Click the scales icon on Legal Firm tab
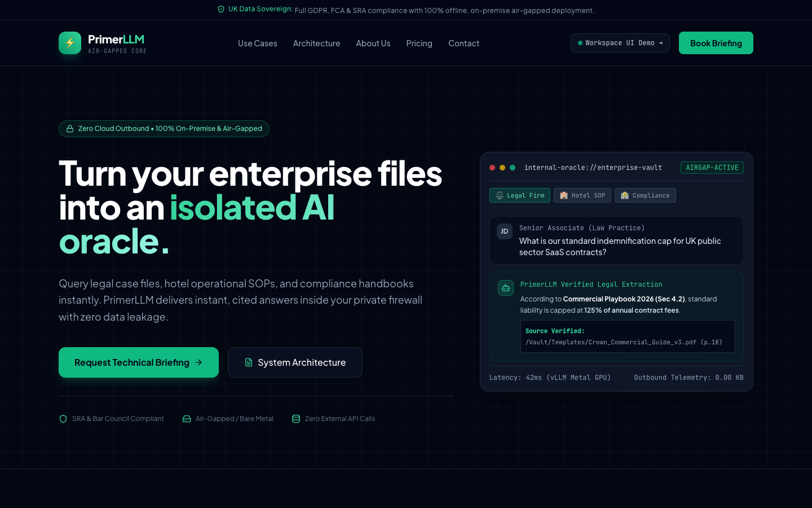Image resolution: width=812 pixels, height=508 pixels. click(x=500, y=195)
